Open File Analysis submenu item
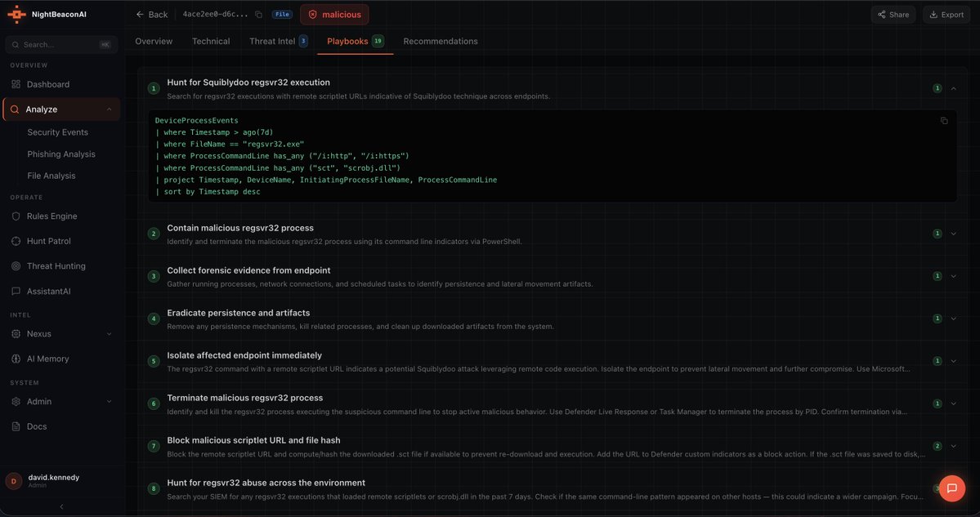980x517 pixels. (51, 176)
